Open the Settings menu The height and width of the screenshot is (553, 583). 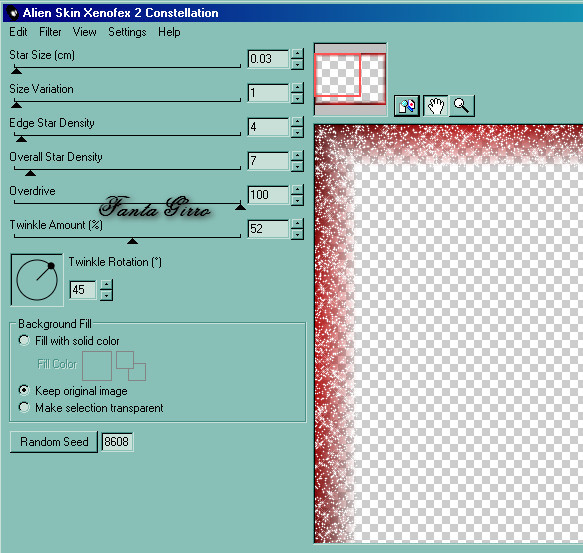[127, 32]
